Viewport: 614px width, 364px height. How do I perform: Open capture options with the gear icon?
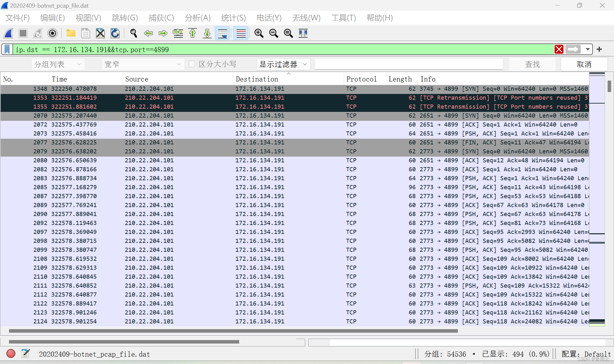(x=52, y=33)
